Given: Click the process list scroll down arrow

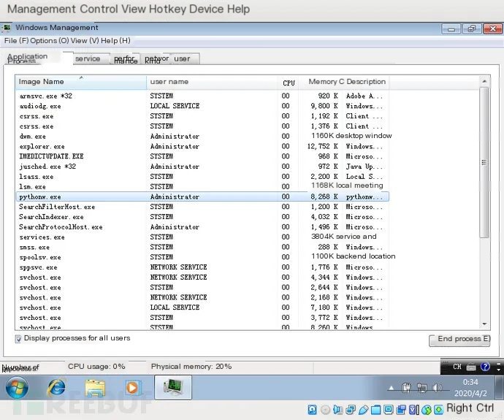Looking at the screenshot, I should [484, 324].
